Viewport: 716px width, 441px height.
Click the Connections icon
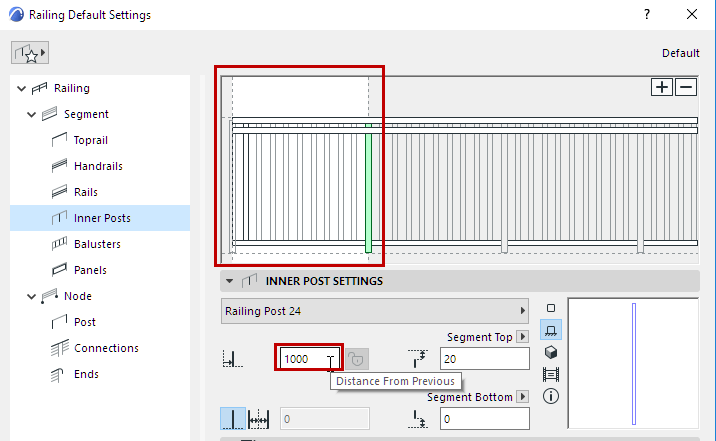tap(59, 348)
